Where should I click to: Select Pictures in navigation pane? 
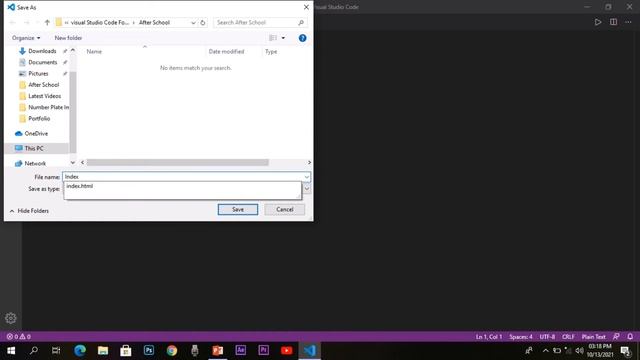point(38,73)
